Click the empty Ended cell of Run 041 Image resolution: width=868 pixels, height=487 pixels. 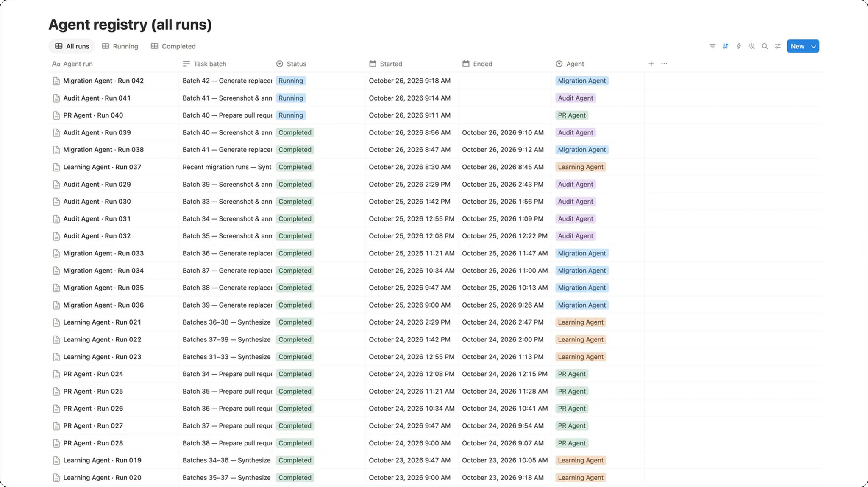505,98
